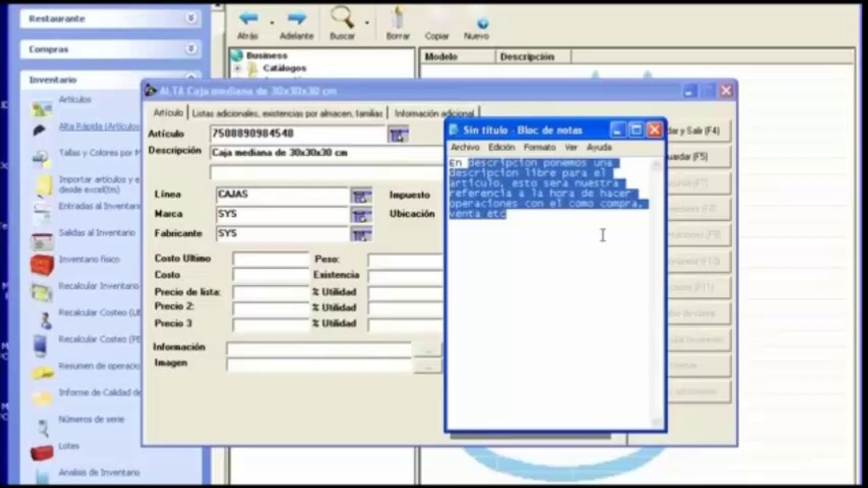Click the Adelante forward arrow icon
Viewport: 868px width, 488px height.
coord(296,18)
